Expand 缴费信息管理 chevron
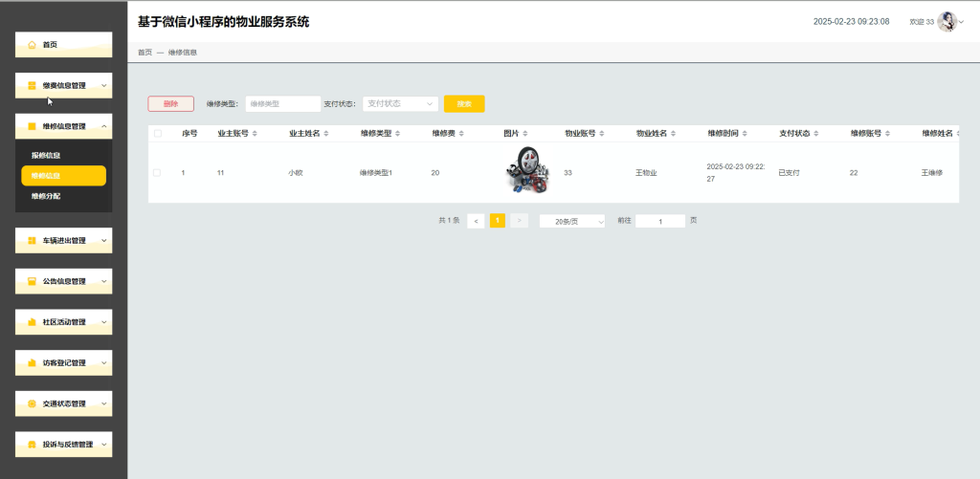 coord(103,85)
